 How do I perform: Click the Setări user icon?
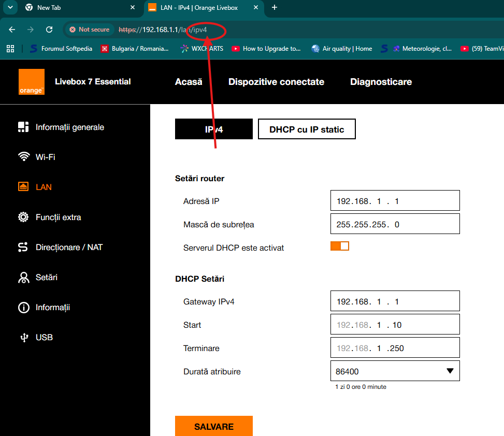click(x=23, y=277)
